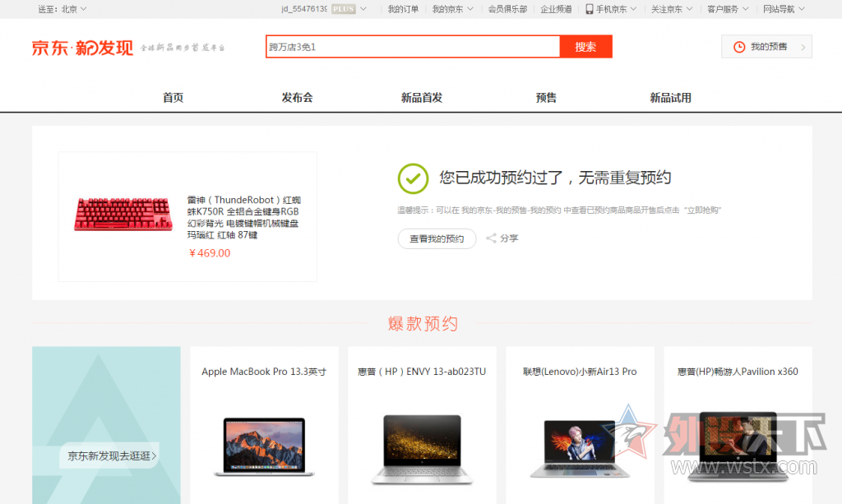Screen dimensions: 842x504
Task: Click the 查看我的预约 button
Action: coord(437,239)
